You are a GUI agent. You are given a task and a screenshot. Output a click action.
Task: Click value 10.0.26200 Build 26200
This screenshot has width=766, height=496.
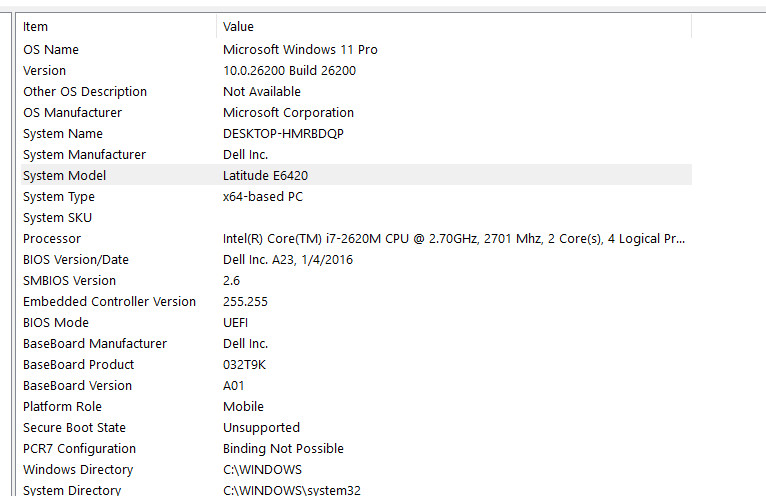[x=289, y=71]
